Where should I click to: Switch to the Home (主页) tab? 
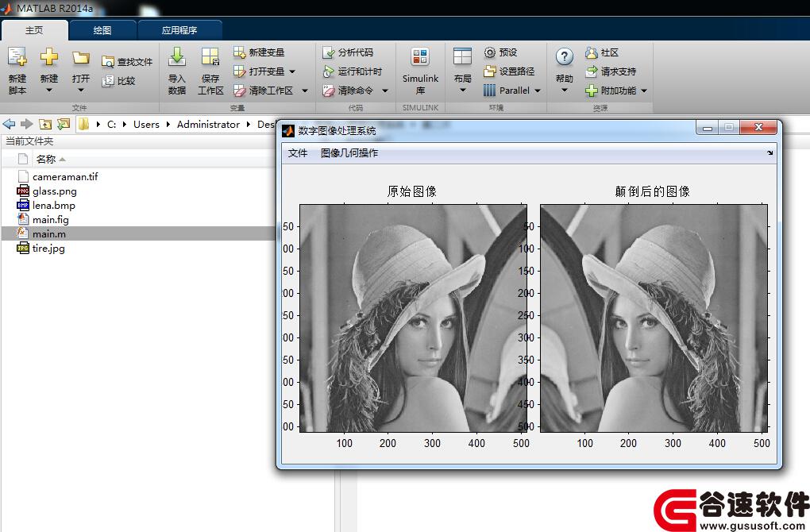click(34, 30)
